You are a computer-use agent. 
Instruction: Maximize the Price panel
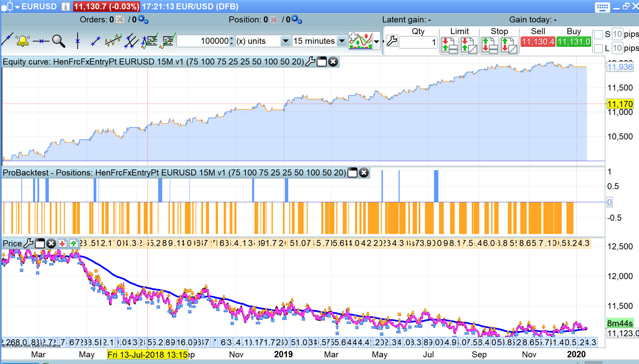click(40, 243)
